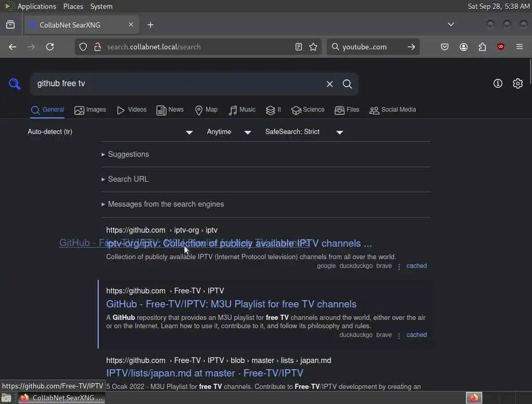The width and height of the screenshot is (532, 404).
Task: Open the recent browsing tab-list icon
Action: (x=10, y=25)
